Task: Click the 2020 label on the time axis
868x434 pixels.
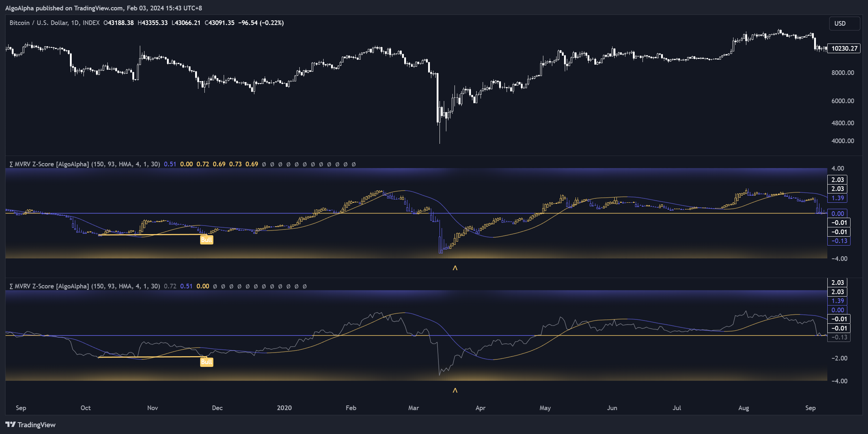Action: (284, 408)
